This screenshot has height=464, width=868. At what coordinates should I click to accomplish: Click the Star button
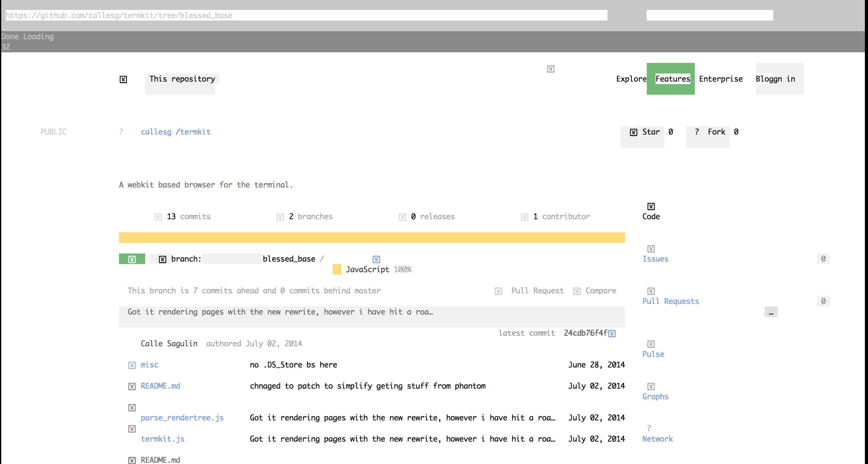(642, 137)
